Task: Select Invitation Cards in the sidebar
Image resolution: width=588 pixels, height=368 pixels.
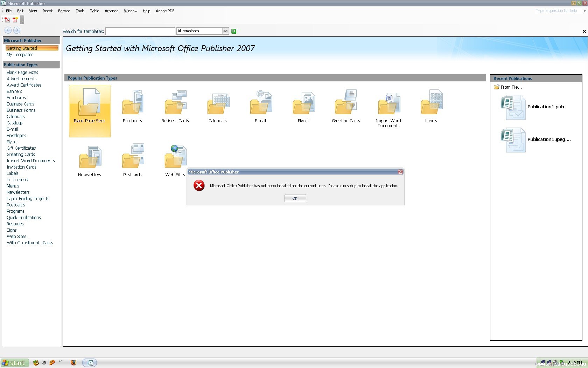Action: pyautogui.click(x=21, y=167)
